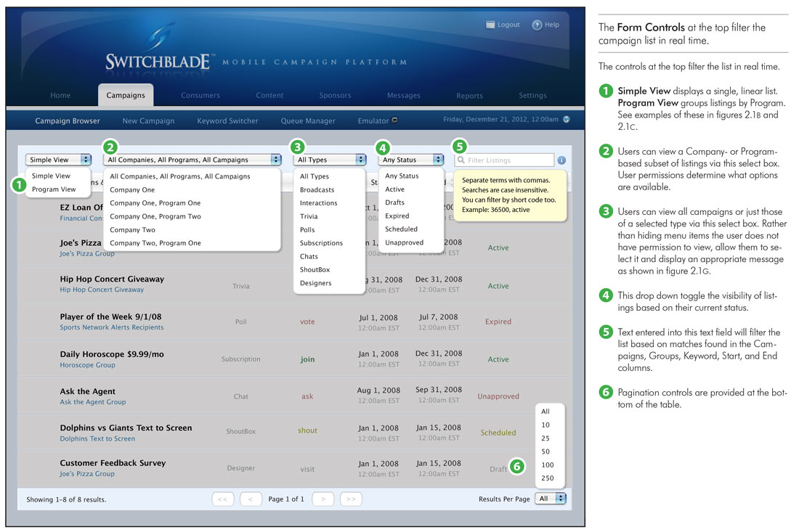Click the Logout icon in header

[490, 25]
